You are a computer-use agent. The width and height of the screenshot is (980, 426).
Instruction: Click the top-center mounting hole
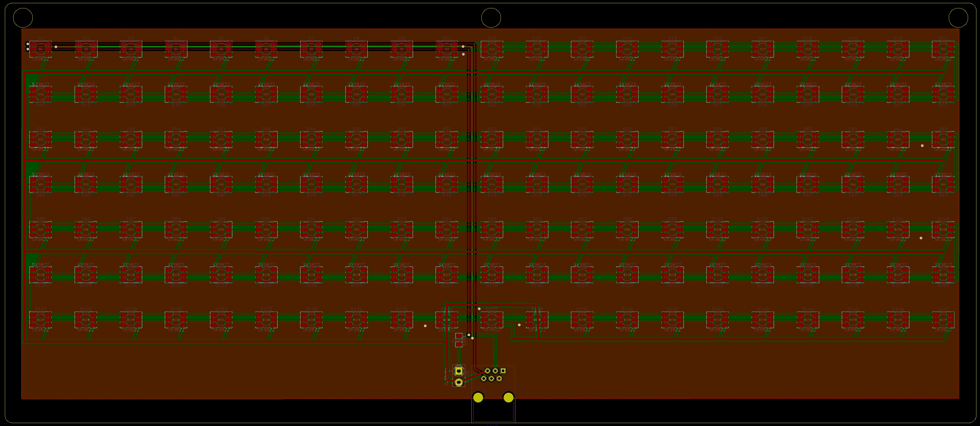(x=491, y=18)
